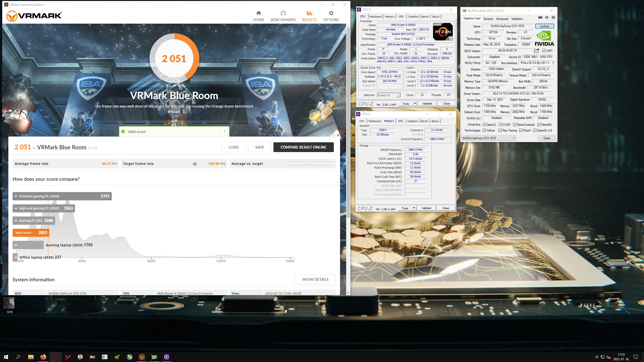Switch to GPU-Z via taskbar icon
644x362 pixels.
tap(154, 357)
